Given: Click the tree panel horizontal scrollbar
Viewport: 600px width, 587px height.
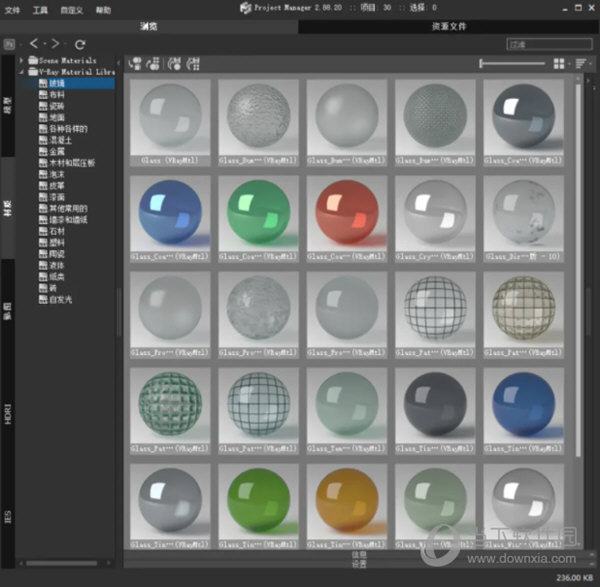Looking at the screenshot, I should [x=61, y=563].
